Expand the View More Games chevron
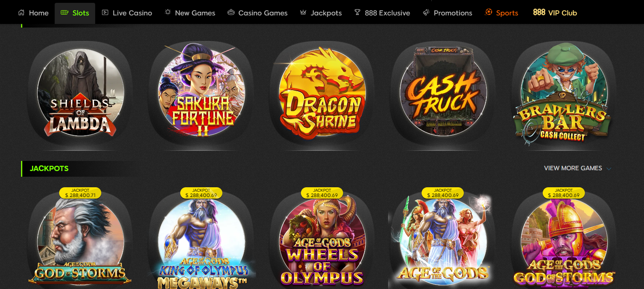Viewport: 644px width, 289px height. click(x=608, y=169)
